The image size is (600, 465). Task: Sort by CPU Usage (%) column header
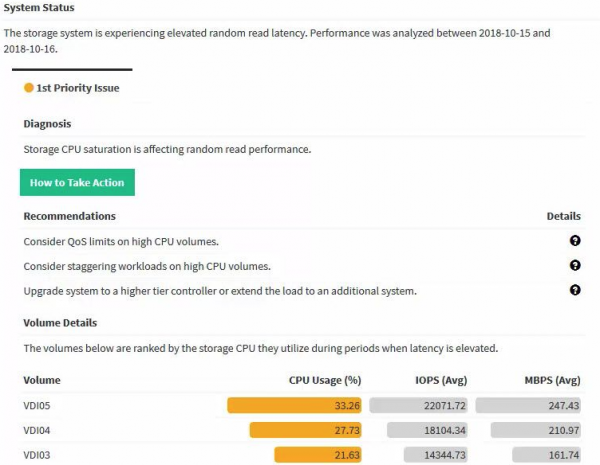pyautogui.click(x=324, y=380)
